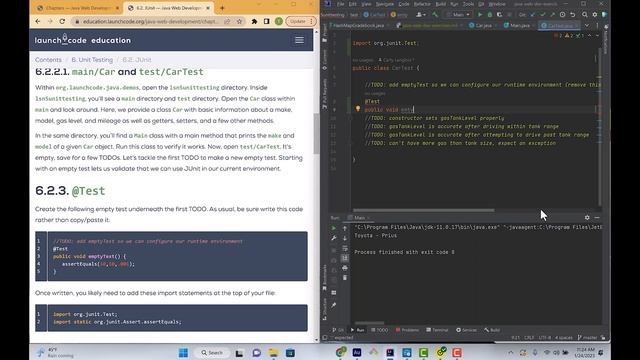
Task: Open the Refactor menu in IntelliJ
Action: pos(422,4)
